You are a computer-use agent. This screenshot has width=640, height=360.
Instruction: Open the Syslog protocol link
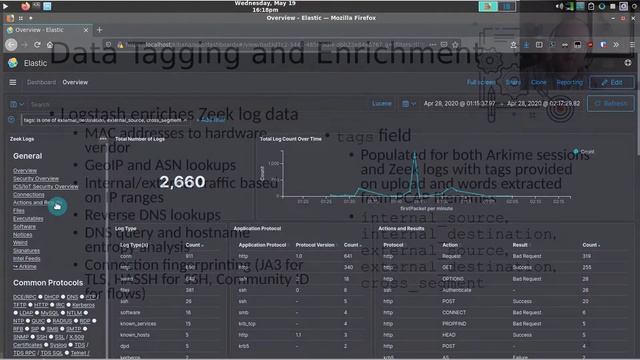tap(58, 345)
